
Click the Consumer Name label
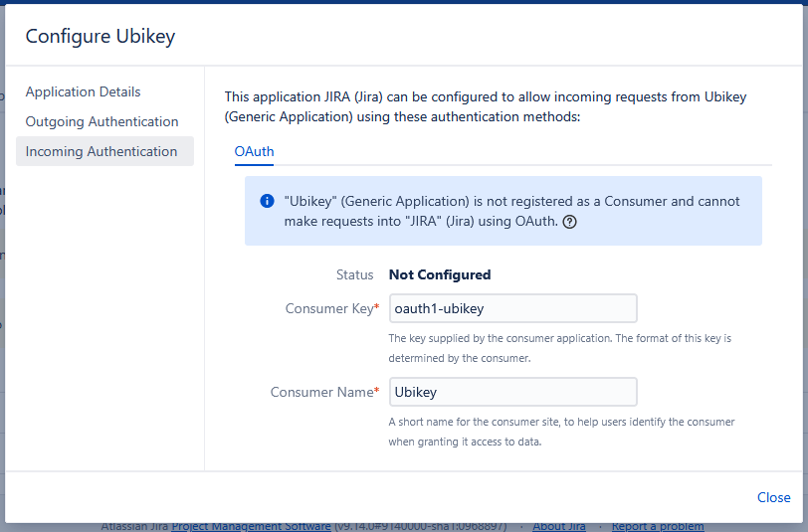click(x=324, y=392)
